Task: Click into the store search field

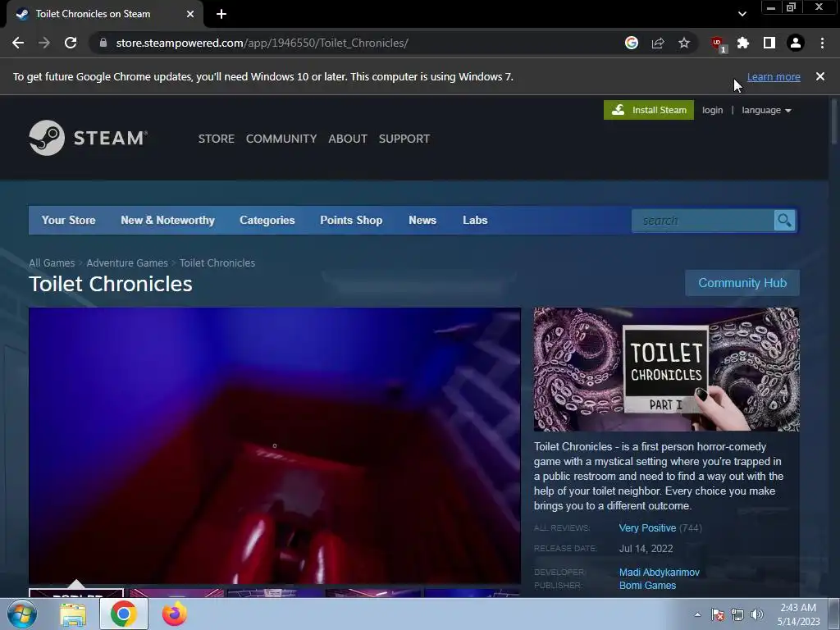Action: (703, 220)
